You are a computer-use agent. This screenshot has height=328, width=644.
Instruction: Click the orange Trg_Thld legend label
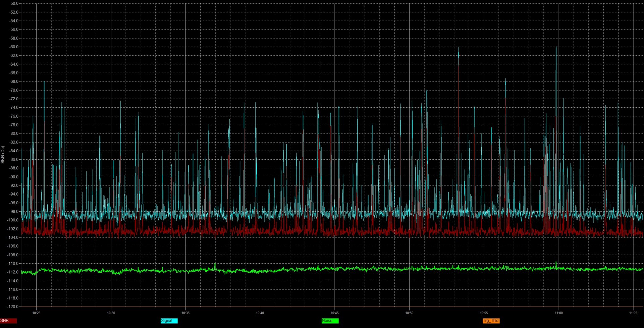[x=491, y=321]
